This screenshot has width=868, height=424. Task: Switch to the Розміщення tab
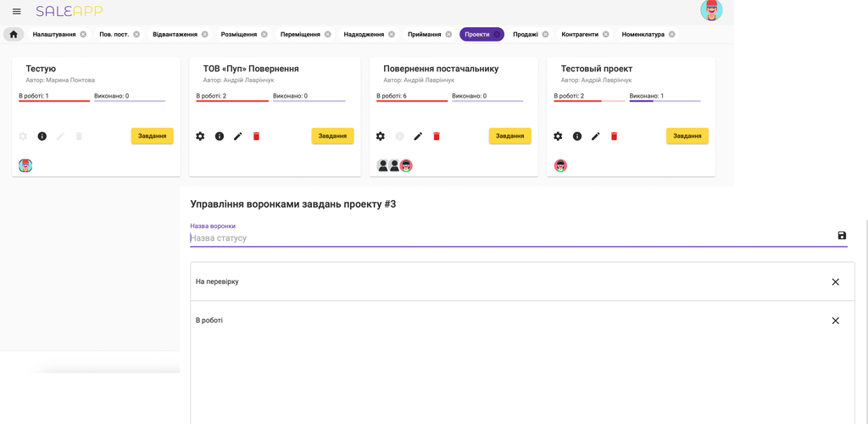(x=238, y=34)
